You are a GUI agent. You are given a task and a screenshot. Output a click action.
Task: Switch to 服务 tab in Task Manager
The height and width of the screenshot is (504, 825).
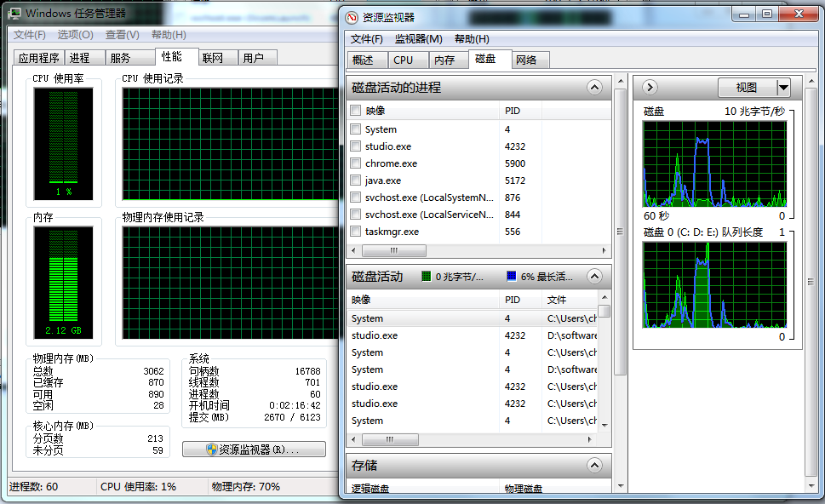(130, 57)
